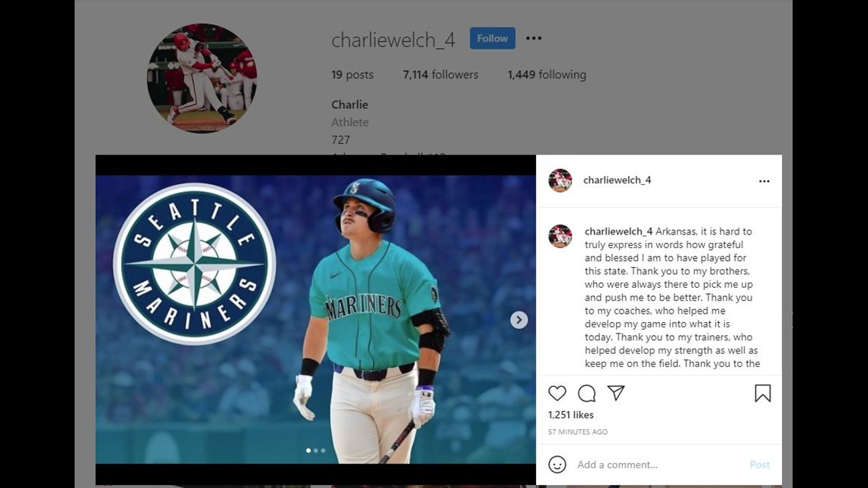Screen dimensions: 868x488
Task: Open the 1,251 likes list
Action: 570,415
